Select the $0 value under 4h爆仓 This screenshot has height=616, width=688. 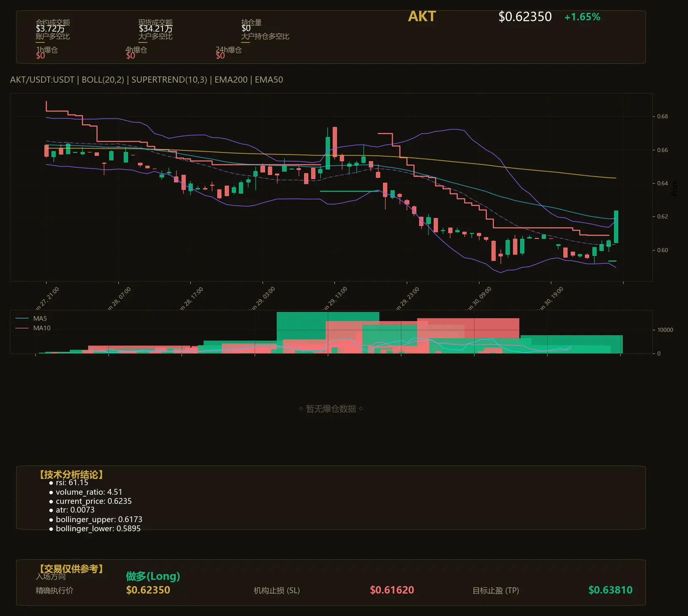[130, 56]
